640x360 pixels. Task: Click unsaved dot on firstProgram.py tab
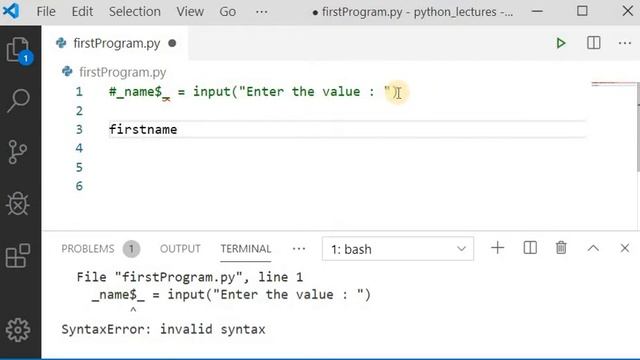click(172, 43)
